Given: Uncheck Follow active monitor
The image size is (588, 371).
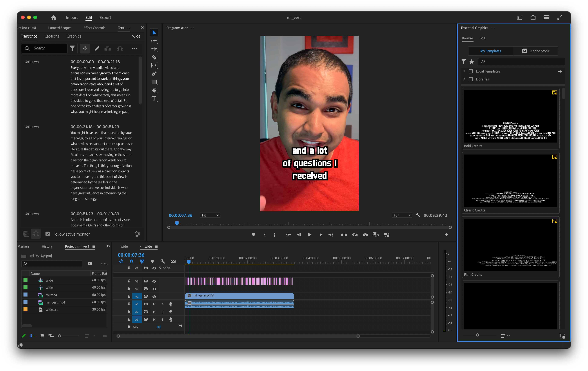Looking at the screenshot, I should pos(48,234).
